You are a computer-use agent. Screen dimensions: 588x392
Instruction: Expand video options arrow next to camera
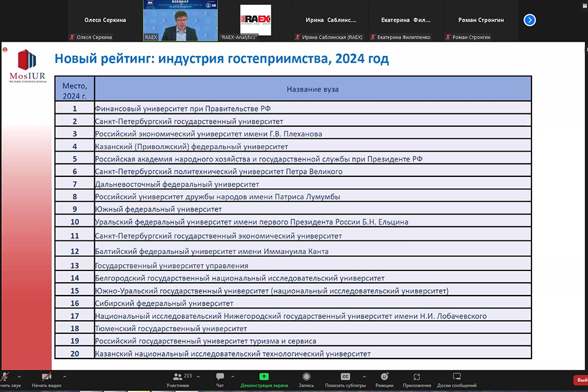tap(64, 376)
